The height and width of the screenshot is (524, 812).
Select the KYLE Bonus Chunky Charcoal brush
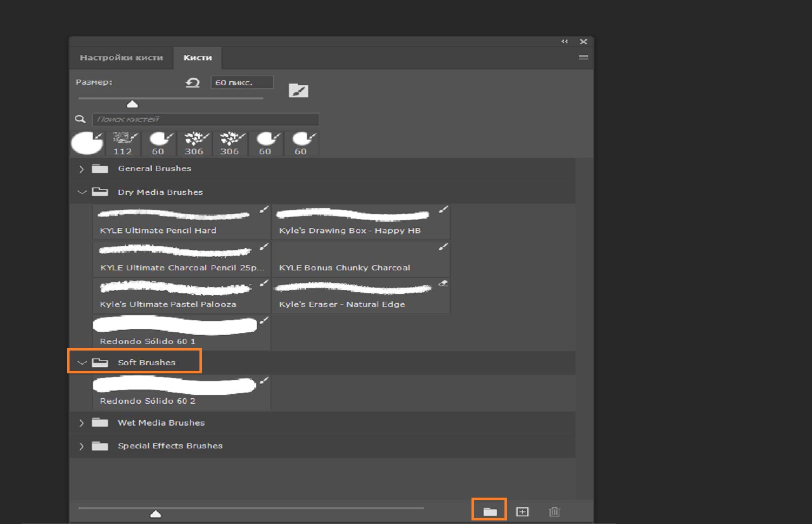point(361,259)
